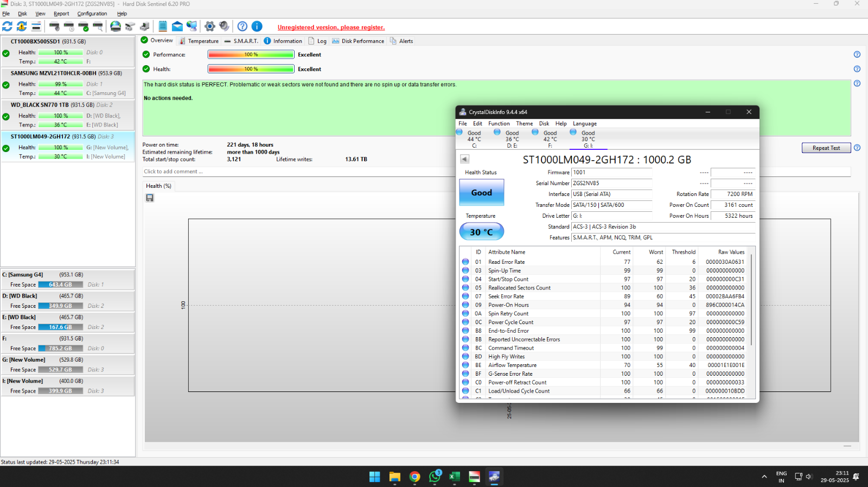Click the disk icon with green checkmark
The width and height of the screenshot is (868, 487).
click(x=84, y=26)
